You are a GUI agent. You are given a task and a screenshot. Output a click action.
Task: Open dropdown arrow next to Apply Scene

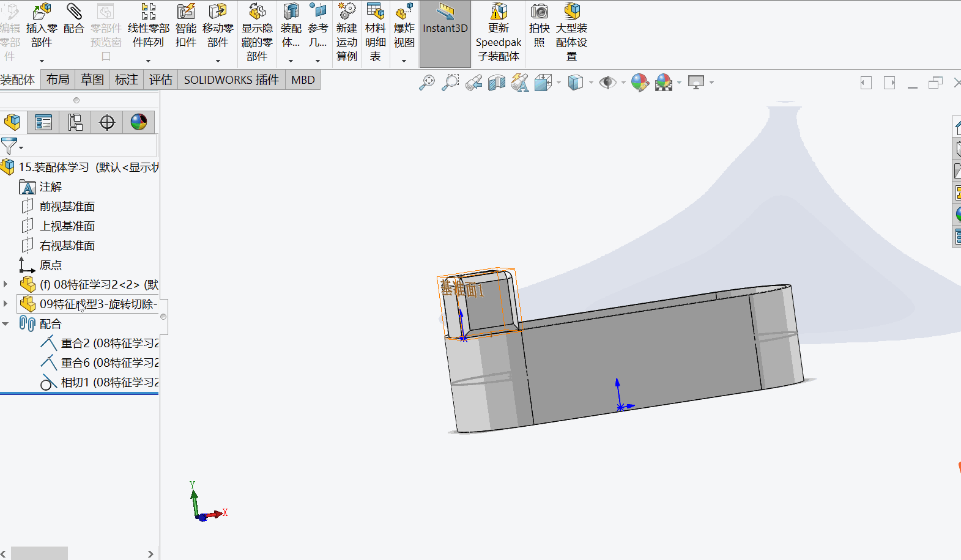[679, 83]
